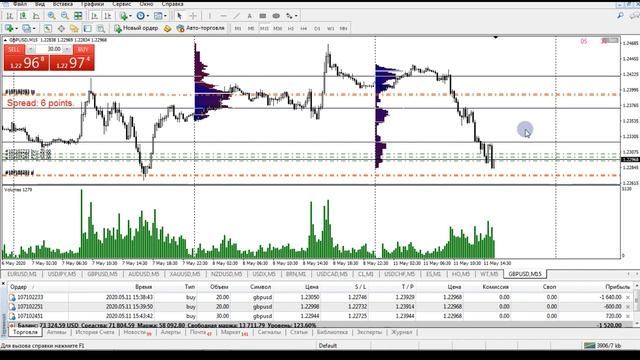Select the trendline drawing tool
The height and width of the screenshot is (360, 640).
236,16
